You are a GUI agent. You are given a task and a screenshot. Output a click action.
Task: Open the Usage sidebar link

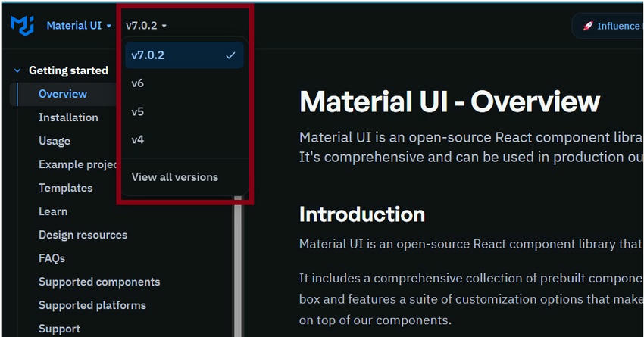point(55,141)
